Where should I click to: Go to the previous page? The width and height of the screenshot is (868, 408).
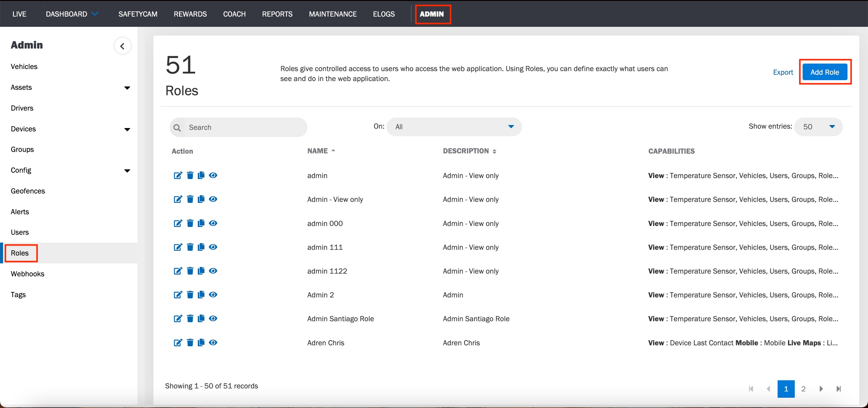point(769,389)
